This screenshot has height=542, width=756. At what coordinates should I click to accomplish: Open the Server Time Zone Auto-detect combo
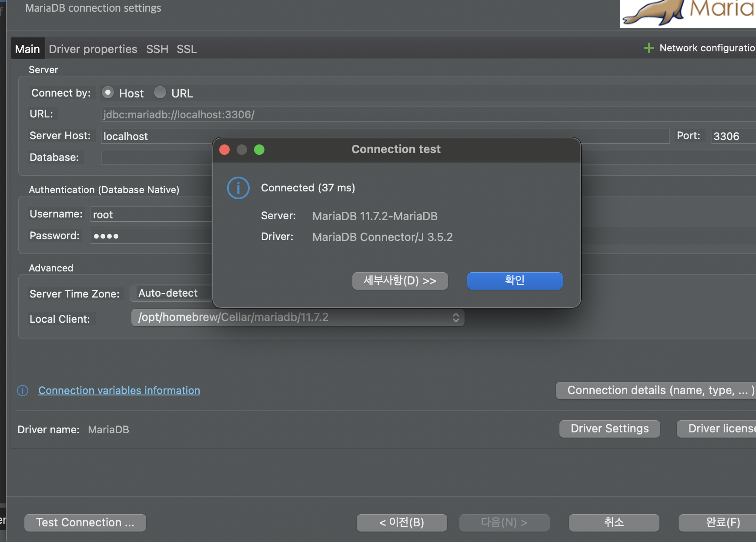(x=171, y=293)
